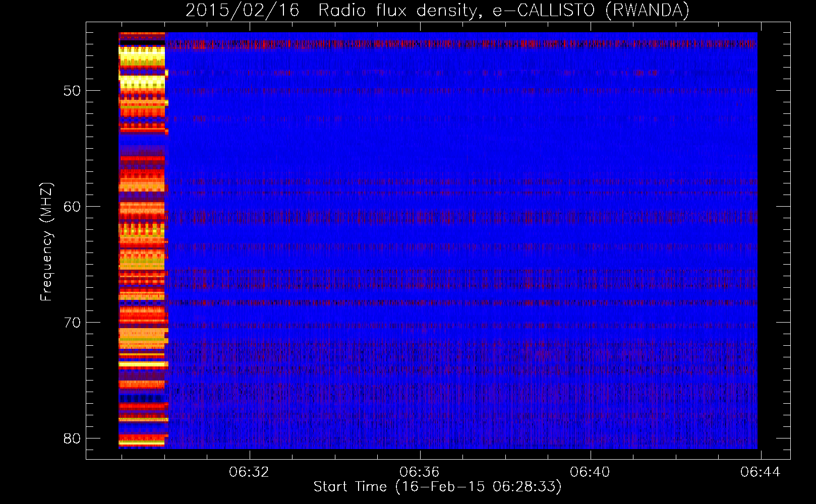Click the 'Start Time (16-Feb-15 06:28:33)' label
816x504 pixels.
point(437,487)
